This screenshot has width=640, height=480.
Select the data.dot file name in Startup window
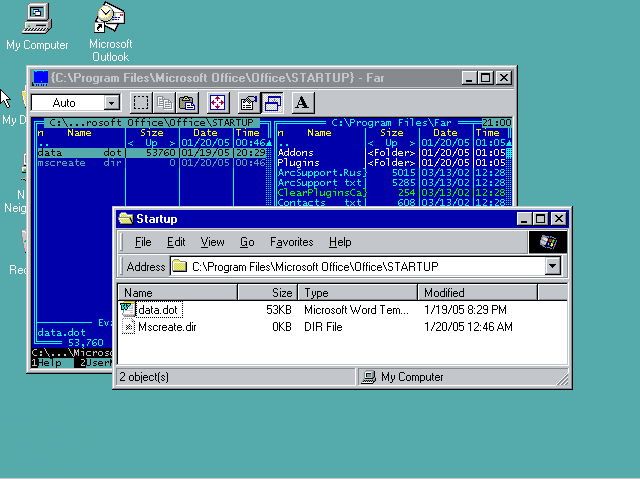point(158,310)
